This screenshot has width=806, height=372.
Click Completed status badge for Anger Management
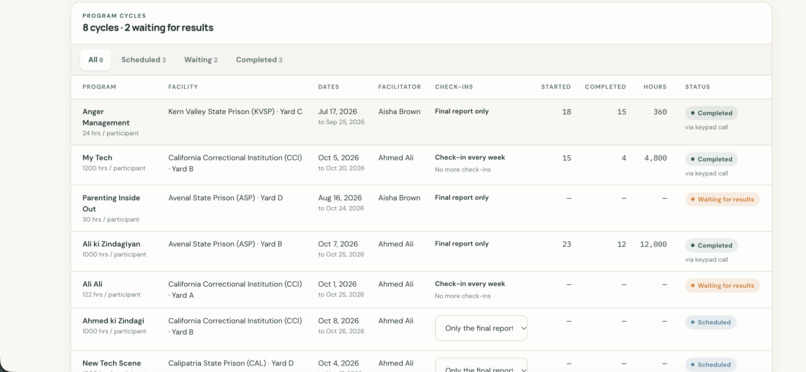point(711,113)
